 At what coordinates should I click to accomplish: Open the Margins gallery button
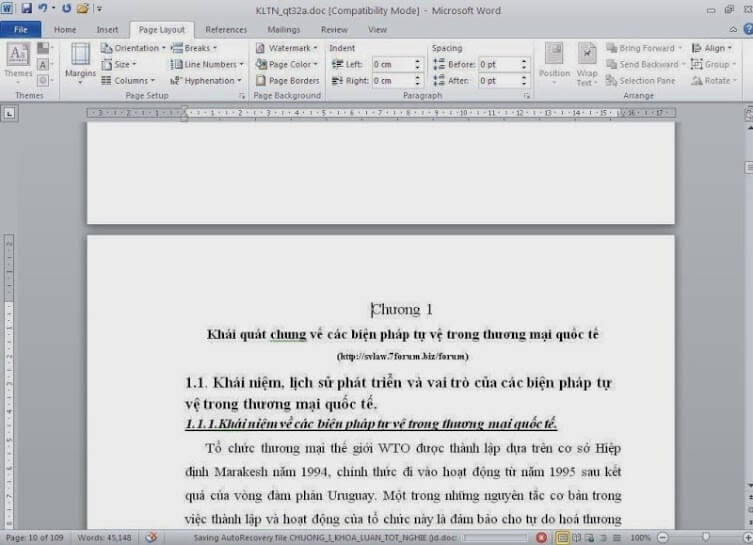pos(80,63)
